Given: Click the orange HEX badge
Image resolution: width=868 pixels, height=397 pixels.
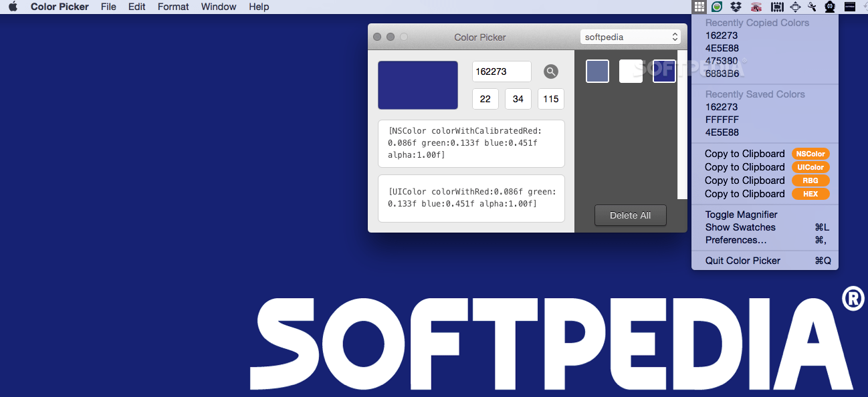Looking at the screenshot, I should coord(810,194).
